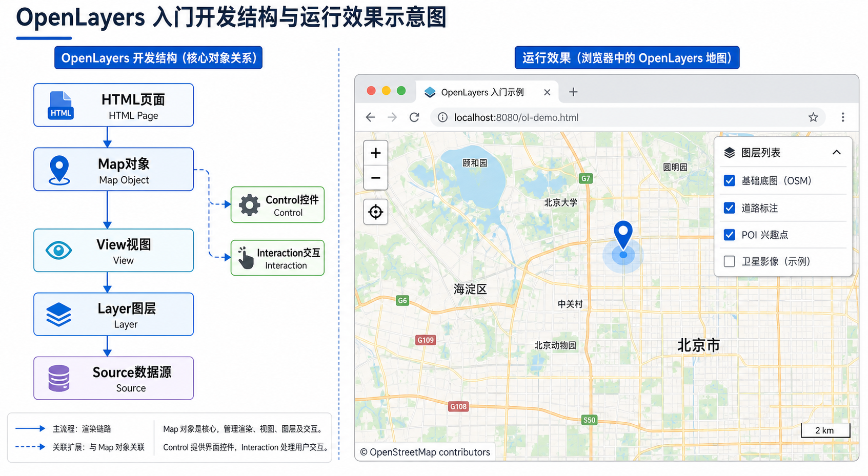Open a new tab with plus icon
The image size is (868, 476).
tap(573, 92)
